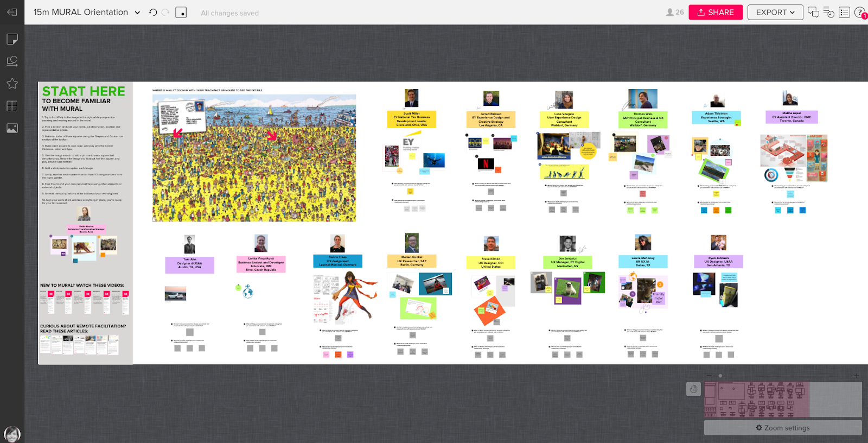The height and width of the screenshot is (443, 868).
Task: Click Scott Miller's portrait photo
Action: pos(412,98)
